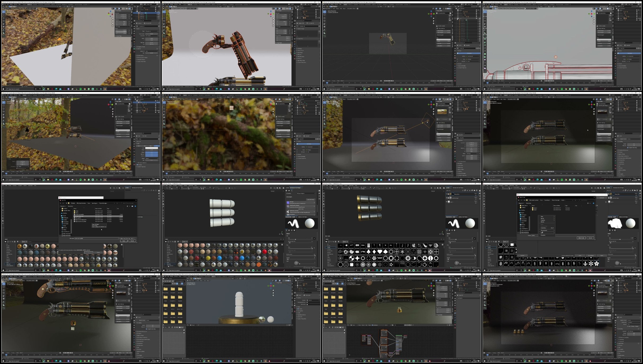This screenshot has width=643, height=364.
Task: Click Save settings in Export textures dialog
Action: (x=591, y=256)
